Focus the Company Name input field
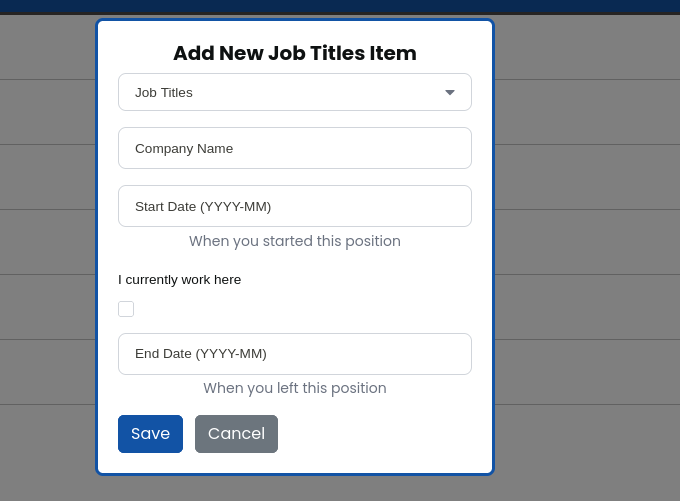Image resolution: width=680 pixels, height=501 pixels. coord(294,148)
